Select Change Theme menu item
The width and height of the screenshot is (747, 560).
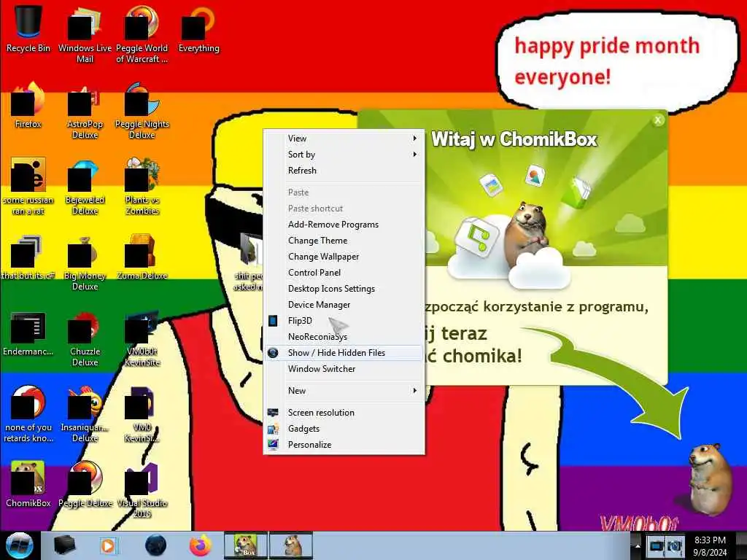344,241
